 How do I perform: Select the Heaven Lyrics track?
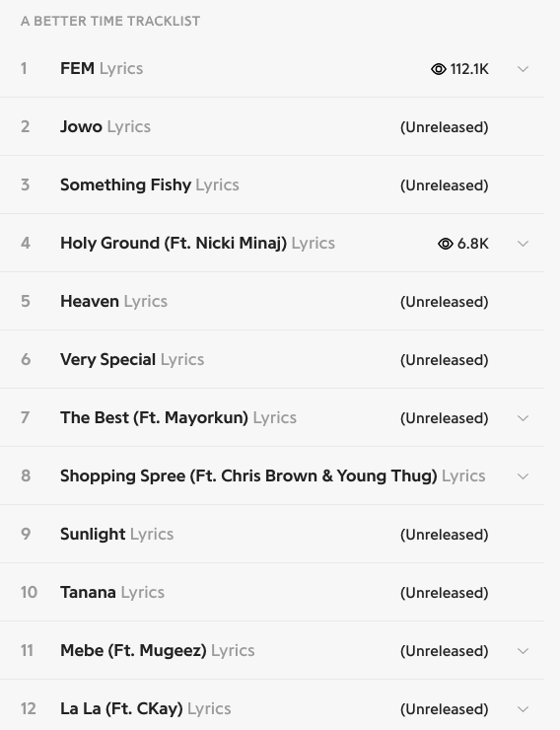[x=113, y=301]
